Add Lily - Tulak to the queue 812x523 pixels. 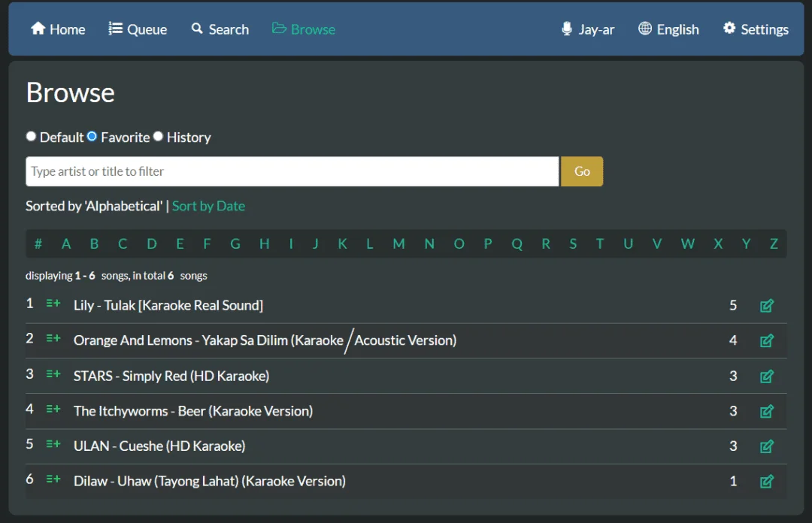coord(53,304)
